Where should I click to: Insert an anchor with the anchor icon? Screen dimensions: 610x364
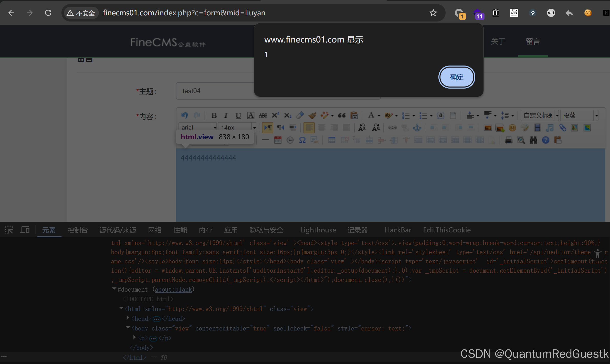point(417,127)
